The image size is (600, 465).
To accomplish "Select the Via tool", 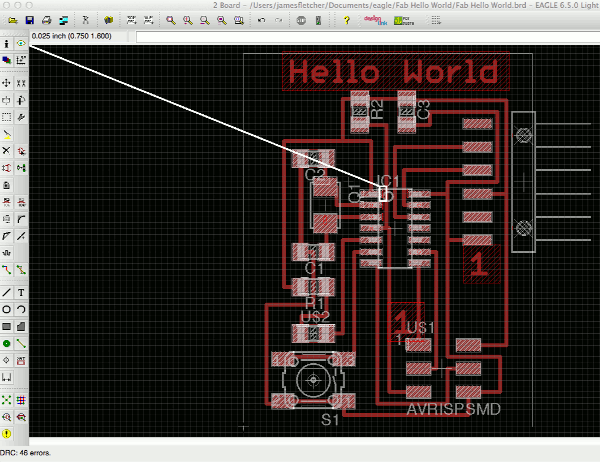I will 6,344.
